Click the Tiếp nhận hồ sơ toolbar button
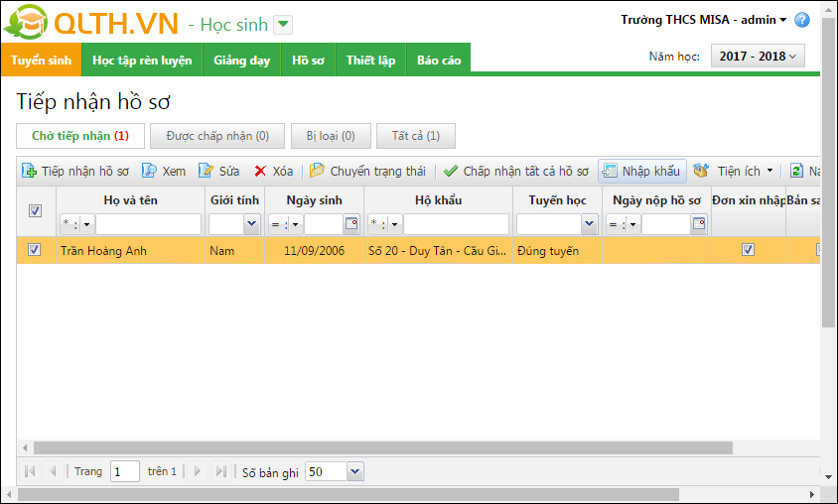The width and height of the screenshot is (838, 504). (x=75, y=171)
